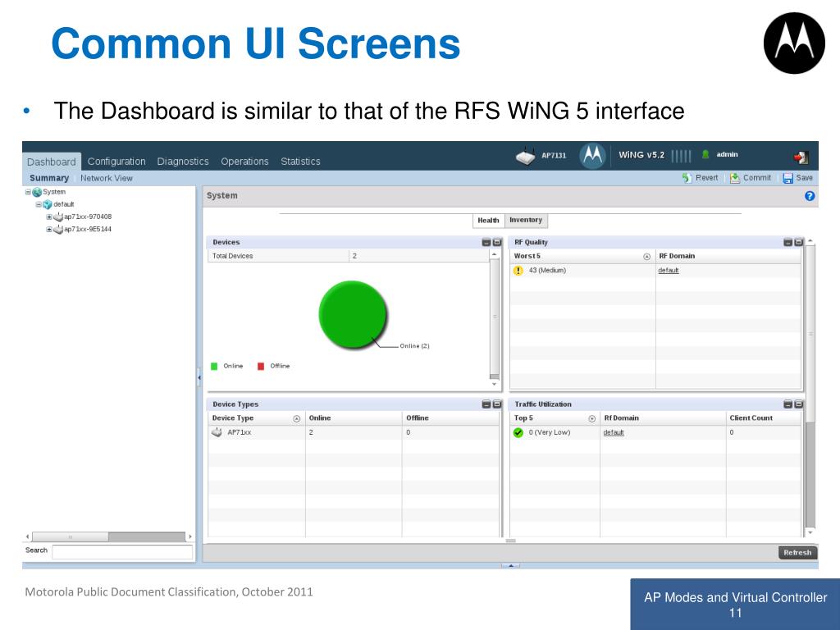Image resolution: width=840 pixels, height=630 pixels.
Task: Maximize the Traffic Utilization panel
Action: click(798, 404)
